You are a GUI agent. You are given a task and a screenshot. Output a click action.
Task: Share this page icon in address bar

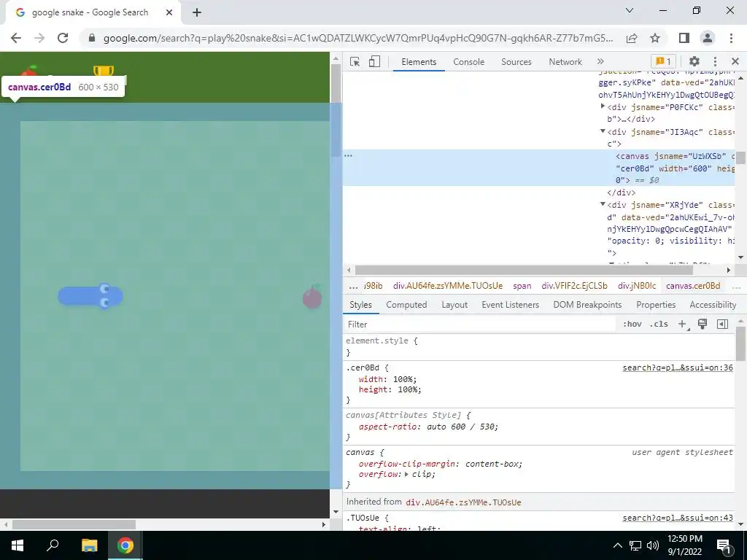point(632,38)
